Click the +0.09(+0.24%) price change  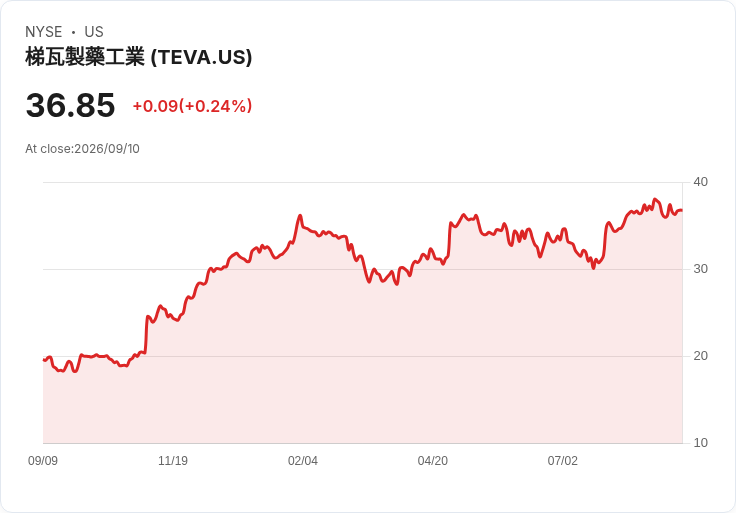pos(192,106)
